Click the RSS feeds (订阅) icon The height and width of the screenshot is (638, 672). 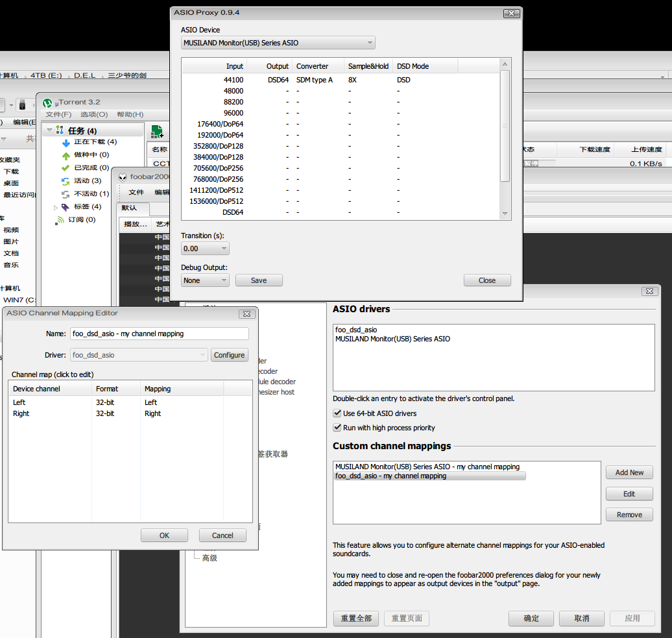point(60,220)
